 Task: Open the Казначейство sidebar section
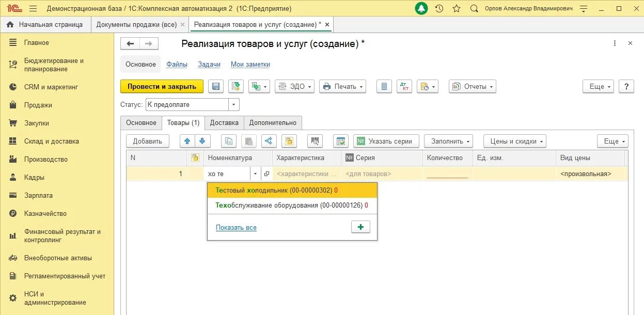(x=57, y=214)
